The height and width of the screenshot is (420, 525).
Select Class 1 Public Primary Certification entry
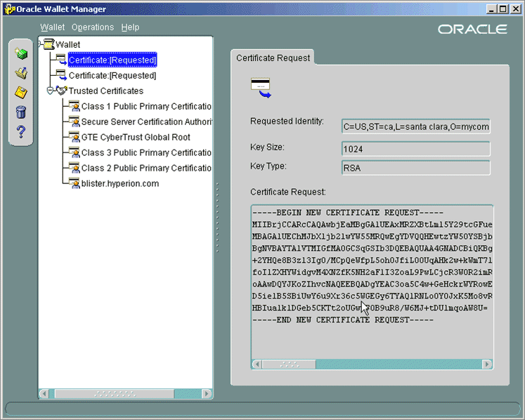pyautogui.click(x=146, y=107)
